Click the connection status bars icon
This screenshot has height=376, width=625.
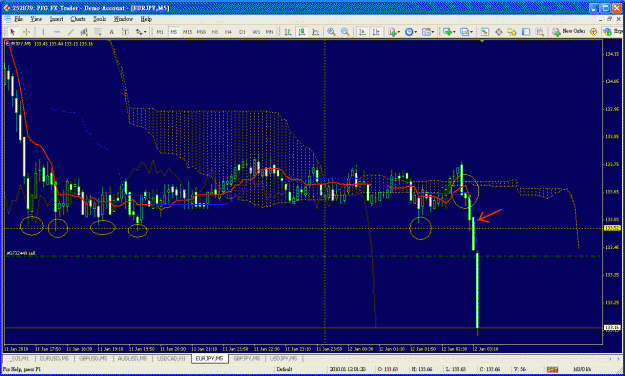(552, 370)
